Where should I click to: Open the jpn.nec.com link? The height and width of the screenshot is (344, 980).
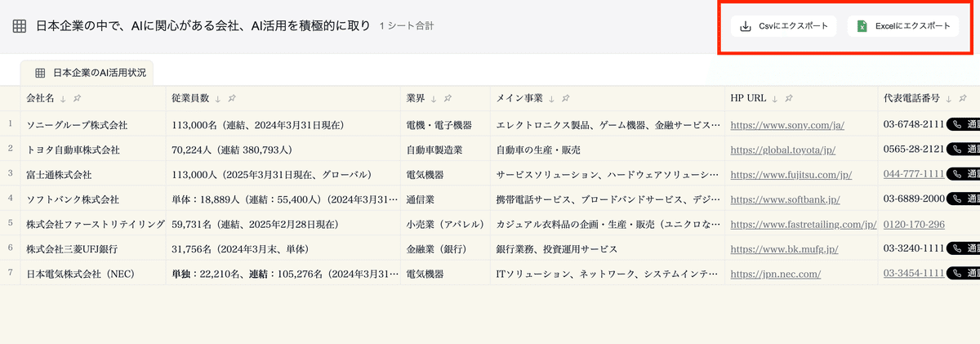point(775,274)
